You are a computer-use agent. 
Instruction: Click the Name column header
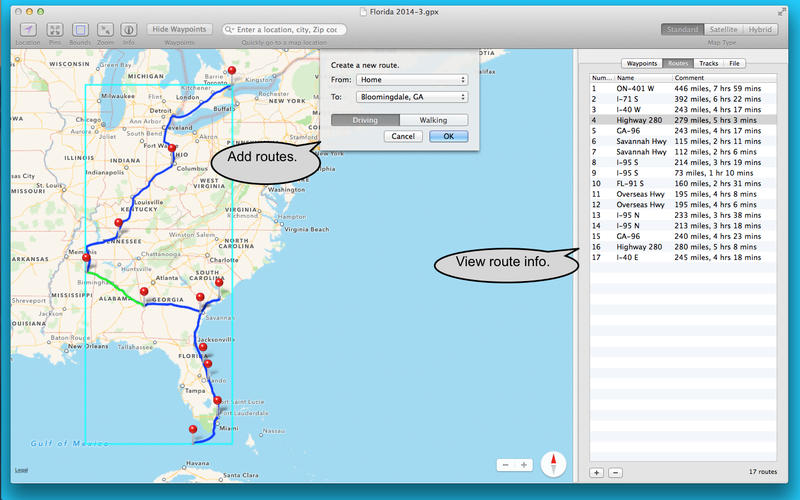click(x=643, y=78)
